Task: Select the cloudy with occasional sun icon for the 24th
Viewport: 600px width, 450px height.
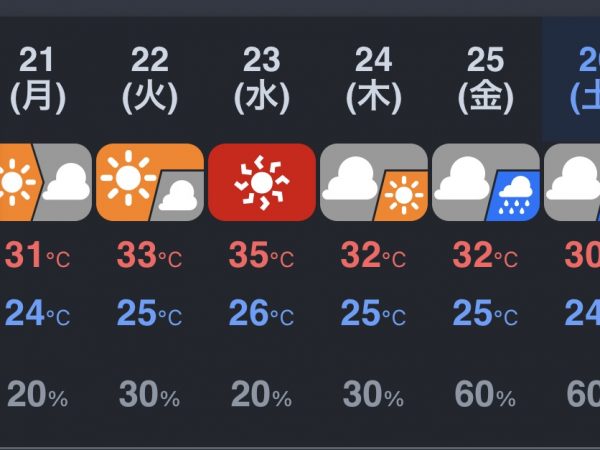Action: [x=374, y=182]
